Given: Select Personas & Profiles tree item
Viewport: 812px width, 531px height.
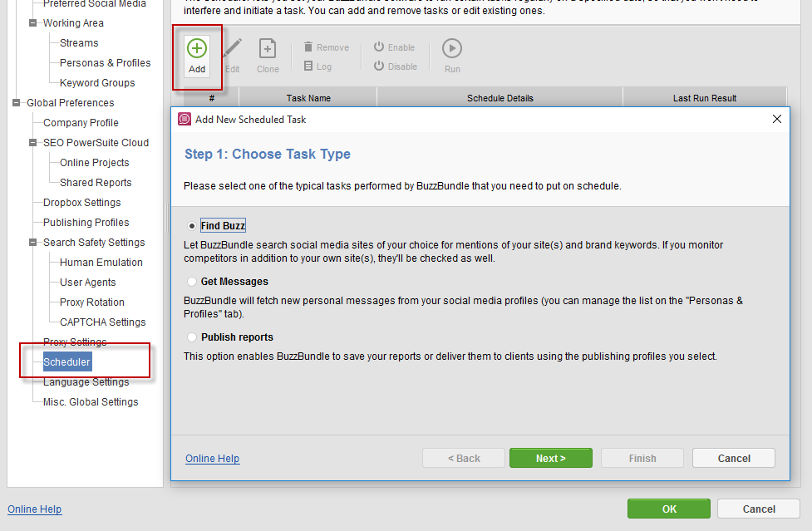Looking at the screenshot, I should point(105,62).
